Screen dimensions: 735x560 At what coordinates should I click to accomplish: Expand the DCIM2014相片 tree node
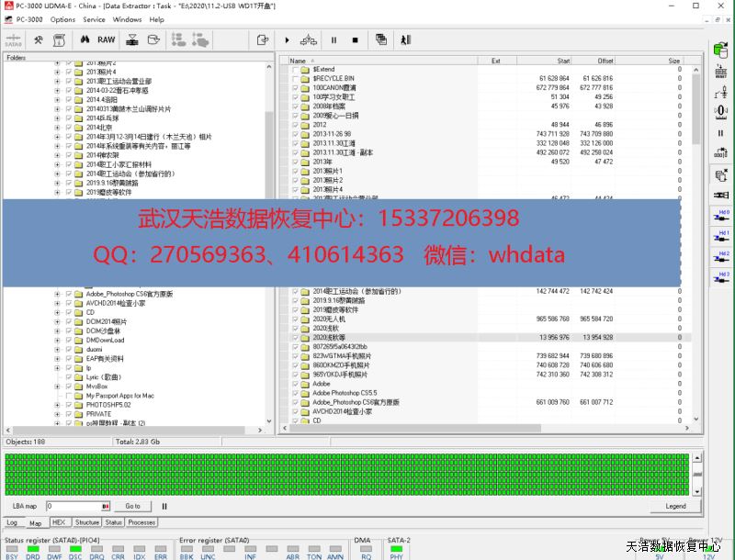coord(57,322)
